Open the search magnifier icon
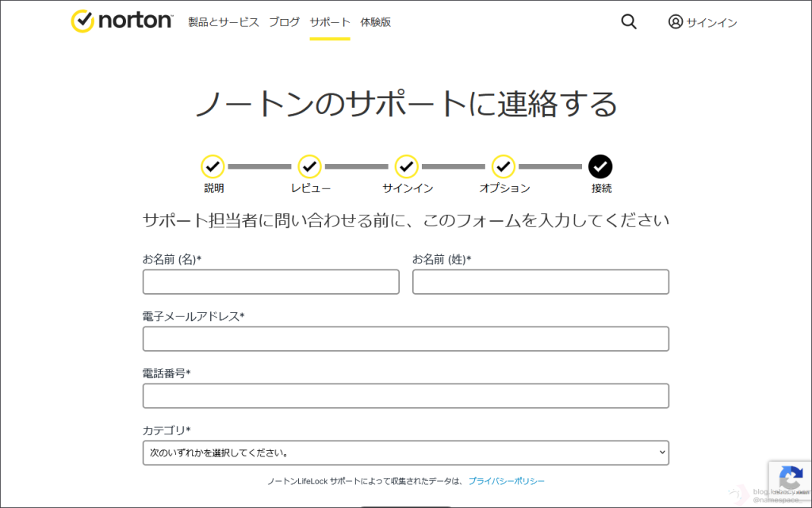The width and height of the screenshot is (812, 508). [x=629, y=22]
